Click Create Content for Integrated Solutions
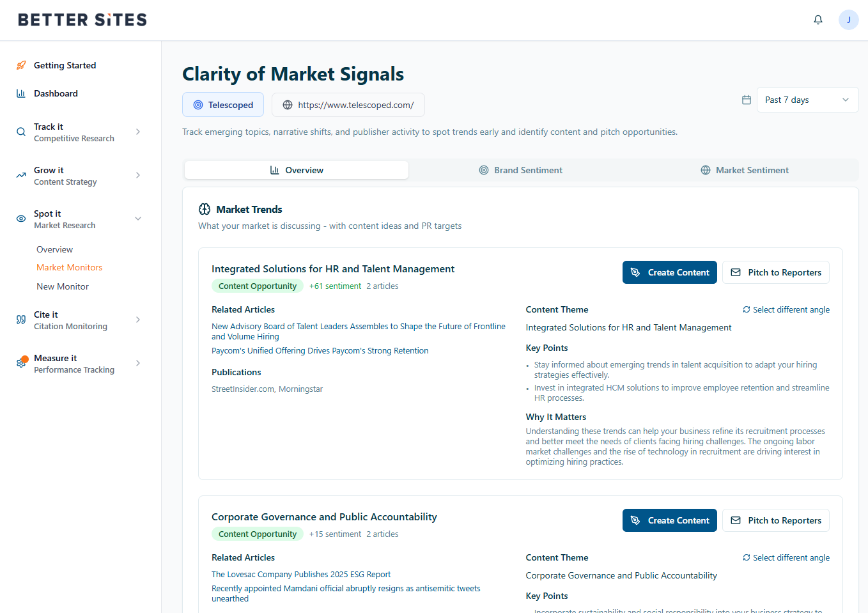This screenshot has height=613, width=868. pos(669,272)
